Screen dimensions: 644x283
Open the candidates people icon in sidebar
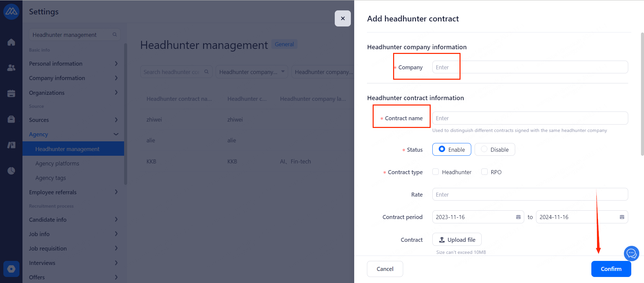point(11,68)
